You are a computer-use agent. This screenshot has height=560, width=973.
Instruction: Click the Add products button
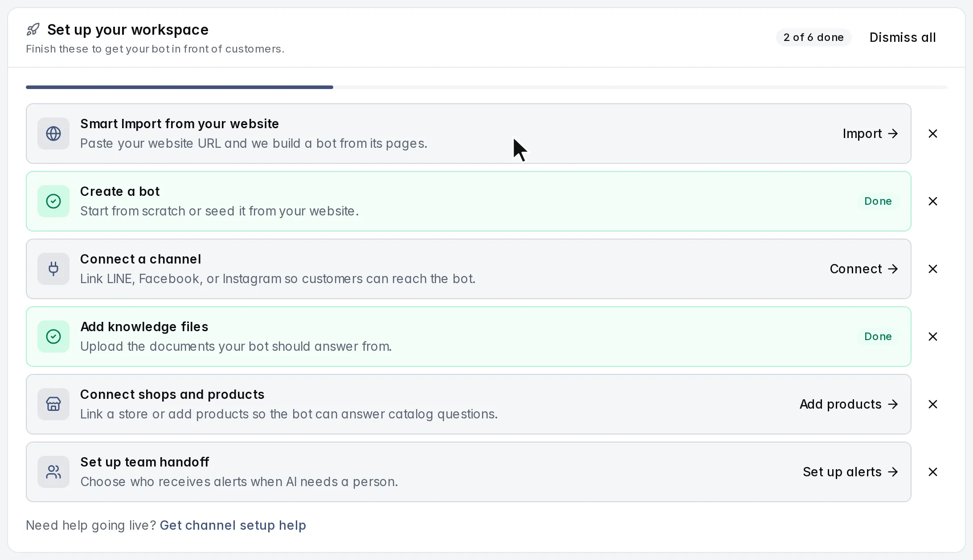(849, 404)
